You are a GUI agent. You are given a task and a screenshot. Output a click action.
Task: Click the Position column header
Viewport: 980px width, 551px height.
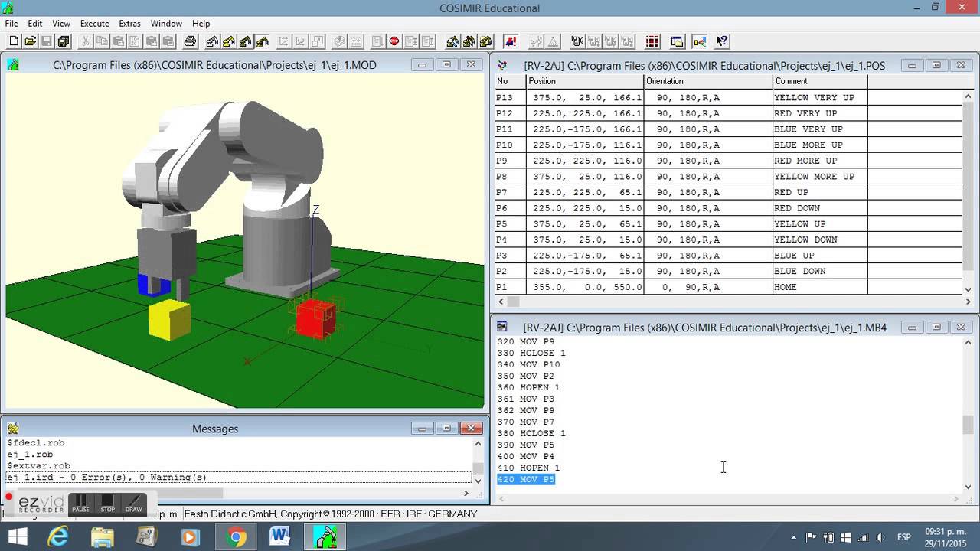point(584,81)
